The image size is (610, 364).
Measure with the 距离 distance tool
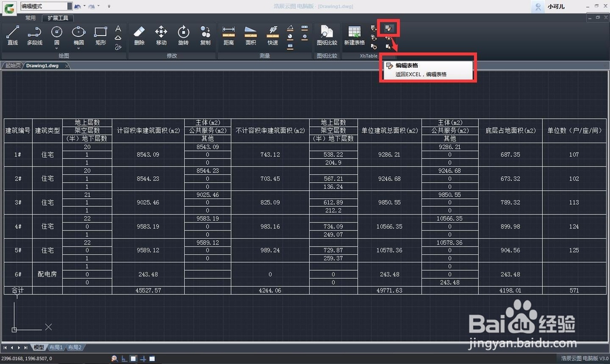click(229, 35)
